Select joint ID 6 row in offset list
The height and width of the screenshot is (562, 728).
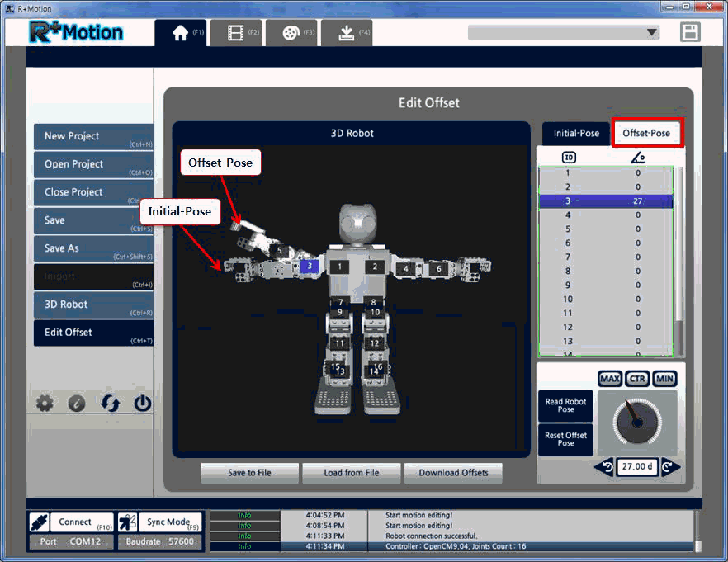click(x=606, y=243)
